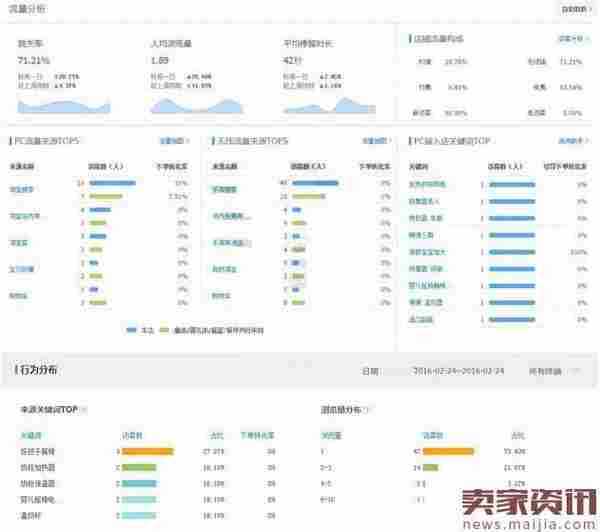
Task: Open the detail link in 店铺流量构成 panel
Action: pyautogui.click(x=570, y=39)
